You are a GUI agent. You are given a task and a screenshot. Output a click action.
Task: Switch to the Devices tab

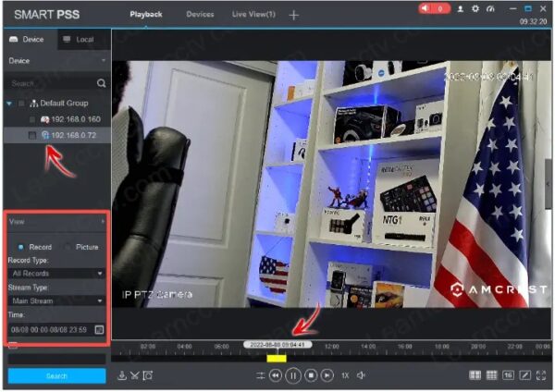[x=200, y=15]
